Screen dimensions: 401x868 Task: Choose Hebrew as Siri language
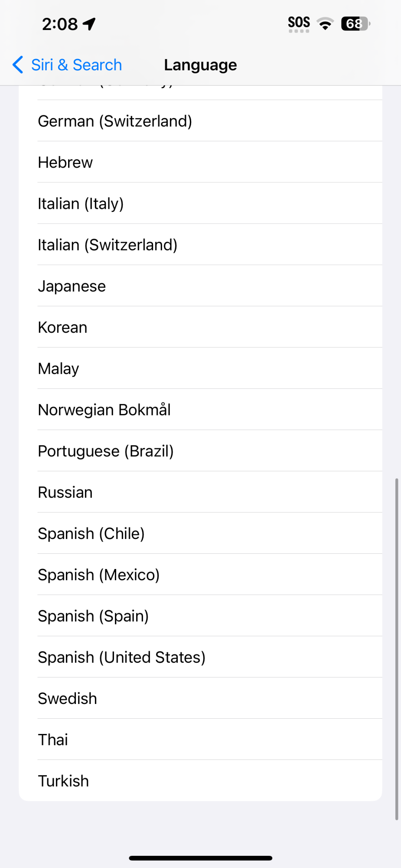click(x=65, y=162)
